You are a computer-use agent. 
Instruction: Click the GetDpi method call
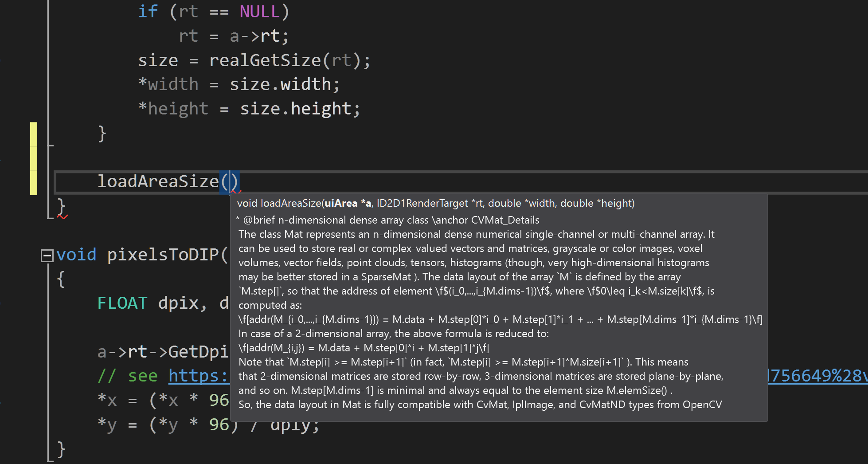click(198, 352)
